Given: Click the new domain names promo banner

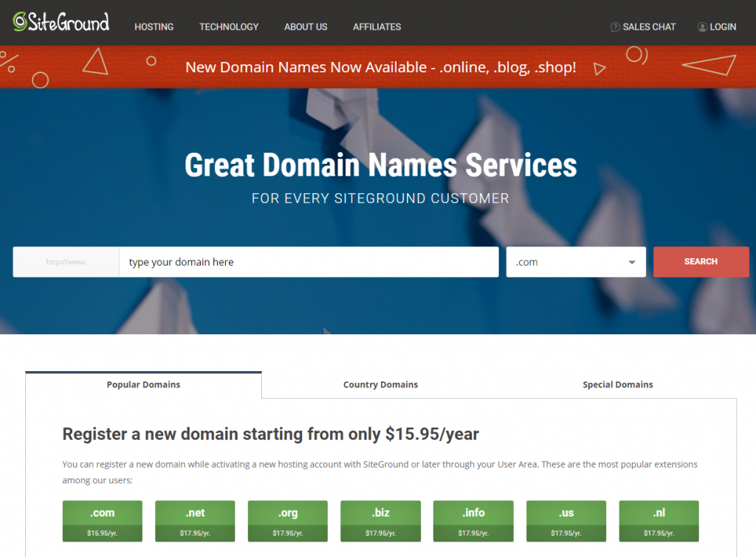Looking at the screenshot, I should pyautogui.click(x=378, y=67).
